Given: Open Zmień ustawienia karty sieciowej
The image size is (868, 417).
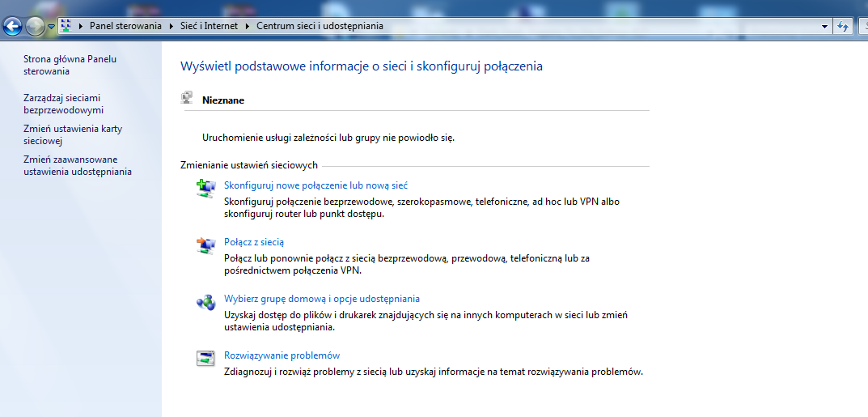Looking at the screenshot, I should [x=73, y=134].
